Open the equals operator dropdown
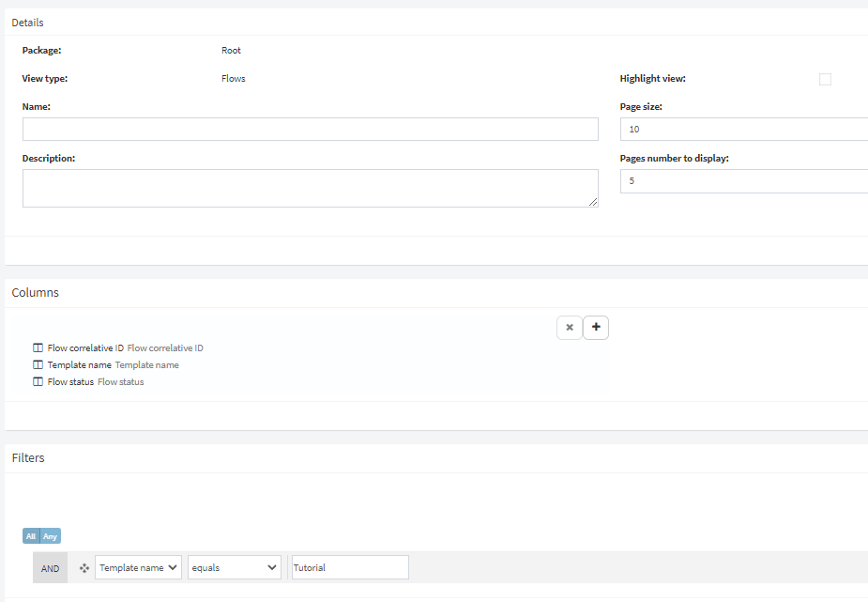The width and height of the screenshot is (868, 602). [235, 567]
